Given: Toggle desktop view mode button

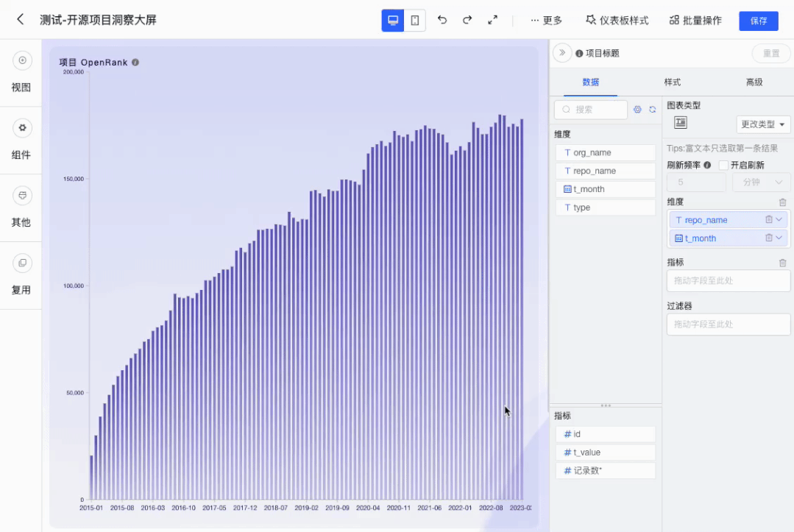Looking at the screenshot, I should (x=393, y=20).
